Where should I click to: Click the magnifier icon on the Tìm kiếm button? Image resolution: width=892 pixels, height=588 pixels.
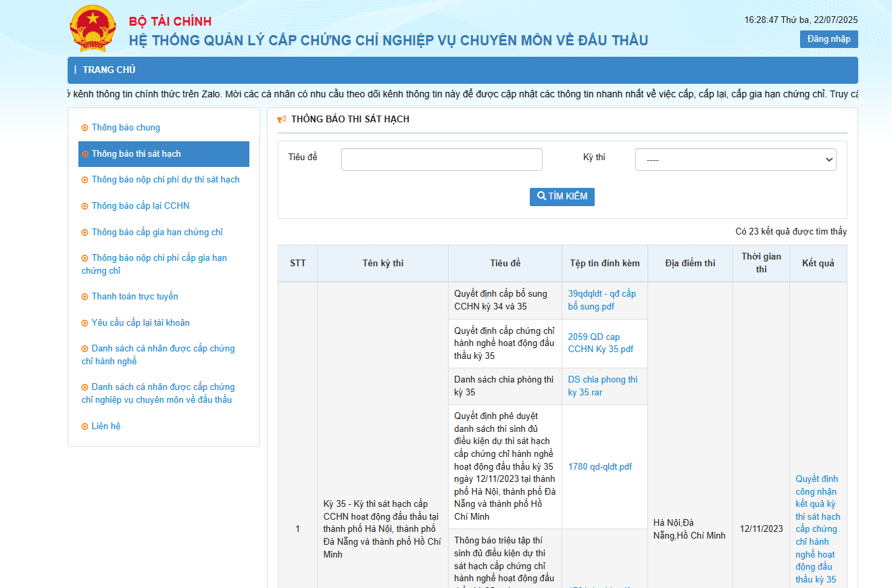[541, 197]
